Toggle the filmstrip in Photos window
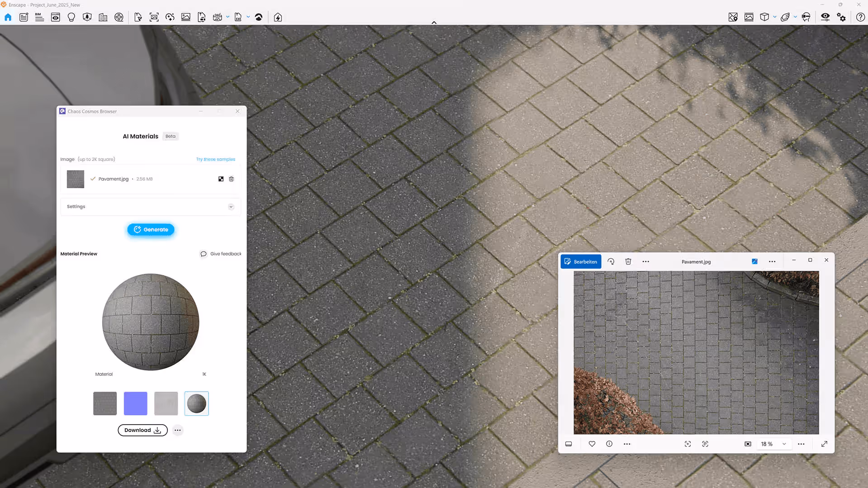The width and height of the screenshot is (868, 488). [569, 444]
